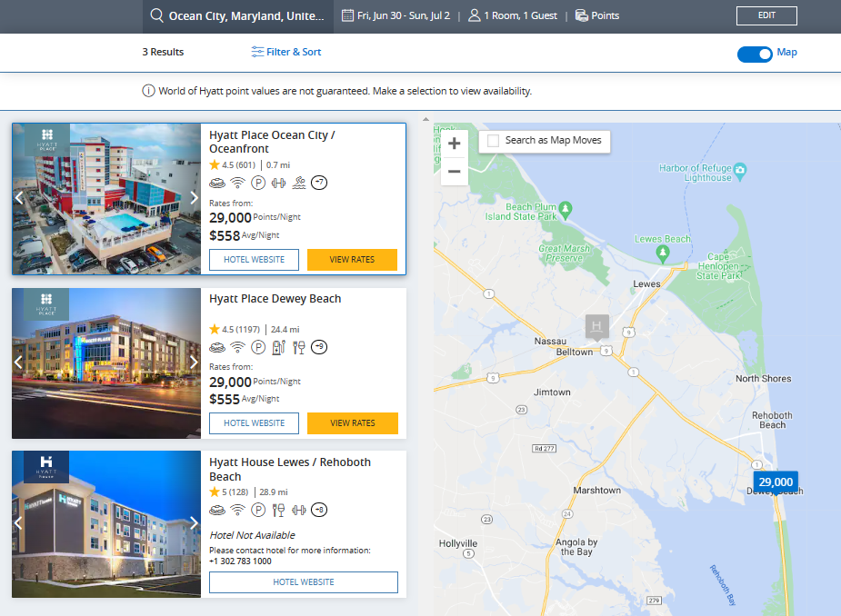Click the WiFi icon for Hyatt Place Ocean City
Viewport: 841px width, 616px height.
[x=237, y=184]
